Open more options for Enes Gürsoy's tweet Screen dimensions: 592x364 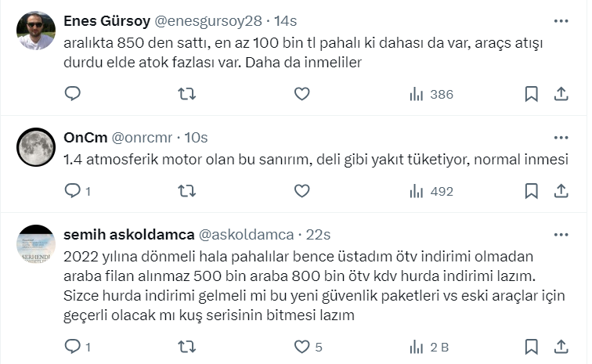561,20
